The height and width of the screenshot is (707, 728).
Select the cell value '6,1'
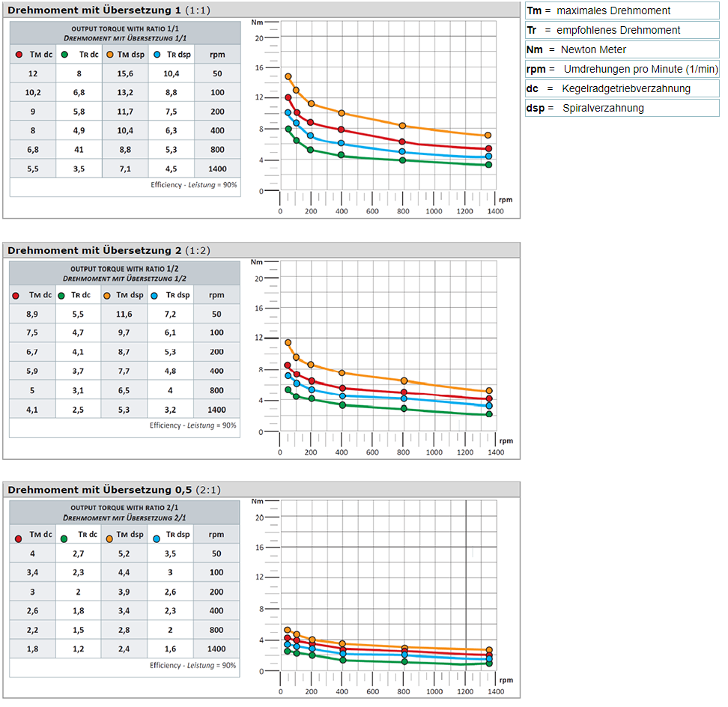[170, 333]
